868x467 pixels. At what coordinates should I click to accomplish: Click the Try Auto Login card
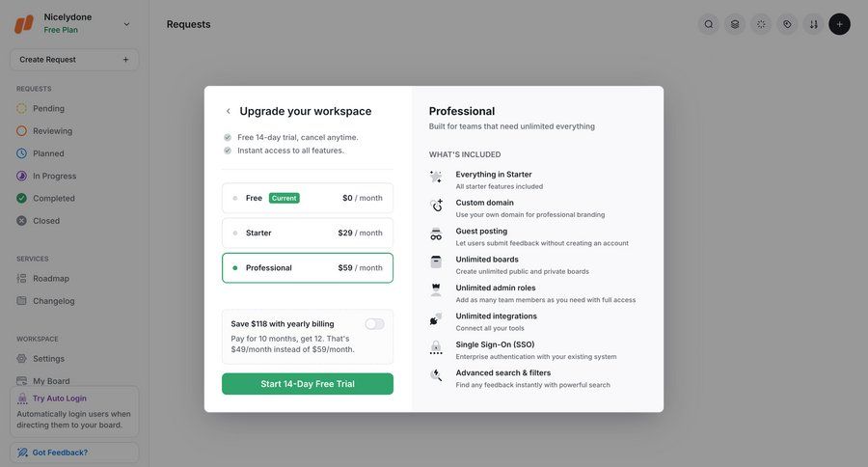[x=74, y=411]
